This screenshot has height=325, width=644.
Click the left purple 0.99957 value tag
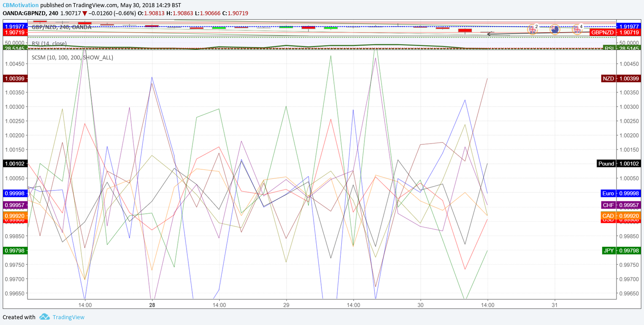pyautogui.click(x=15, y=205)
